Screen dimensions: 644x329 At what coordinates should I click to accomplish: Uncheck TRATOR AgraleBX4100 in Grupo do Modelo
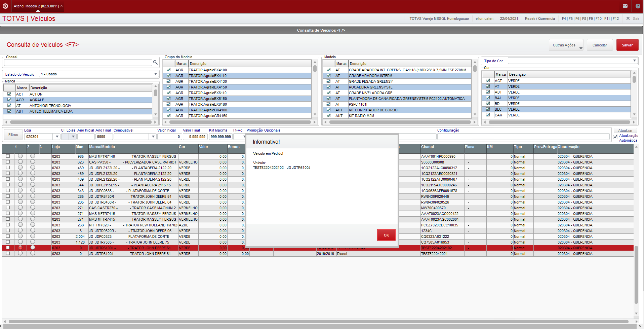pyautogui.click(x=169, y=70)
